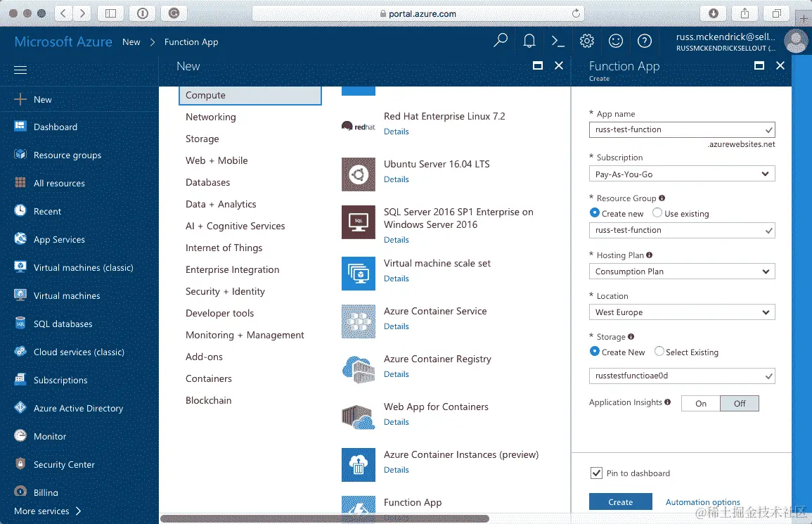Open Details for Azure Container Registry
The image size is (812, 524).
coord(397,374)
